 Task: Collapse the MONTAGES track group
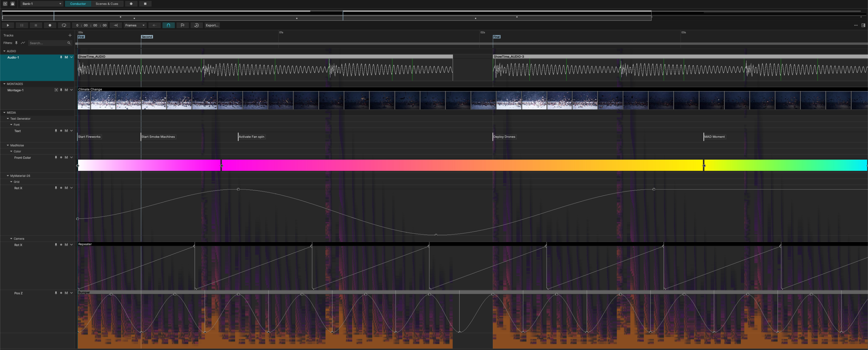click(5, 84)
